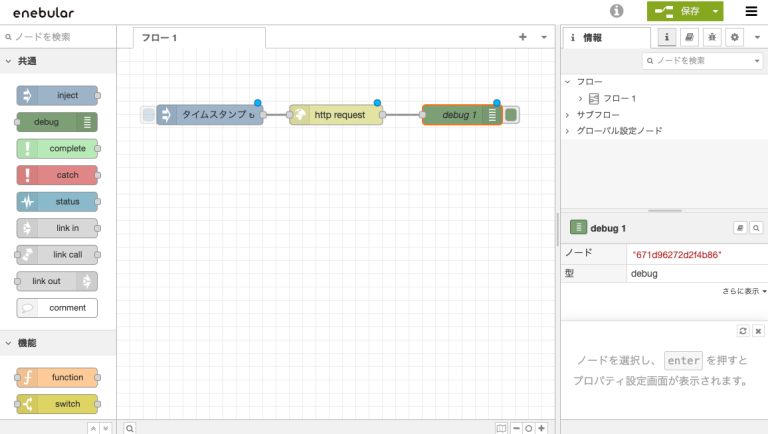This screenshot has width=768, height=434.
Task: Expand the フロー 1 tree item
Action: (581, 98)
